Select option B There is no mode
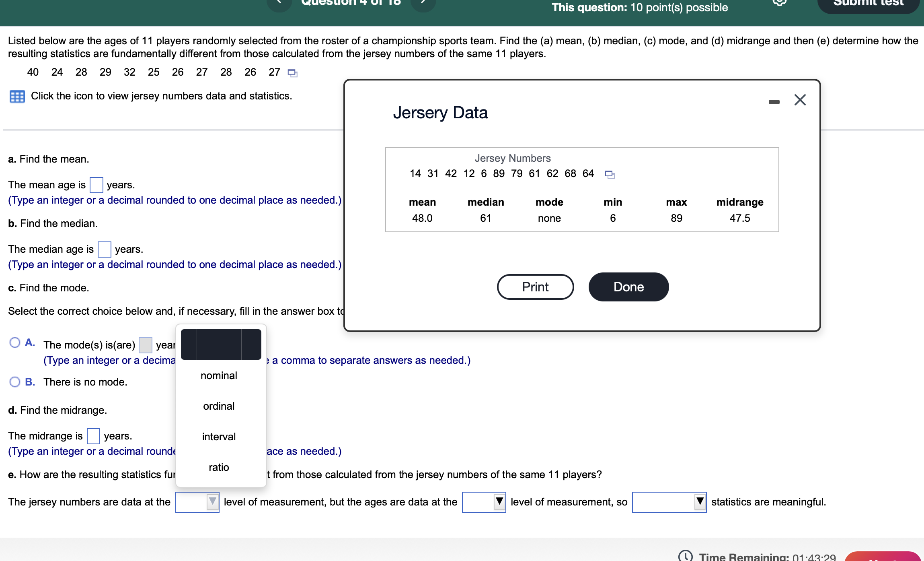Image resolution: width=924 pixels, height=561 pixels. point(15,382)
